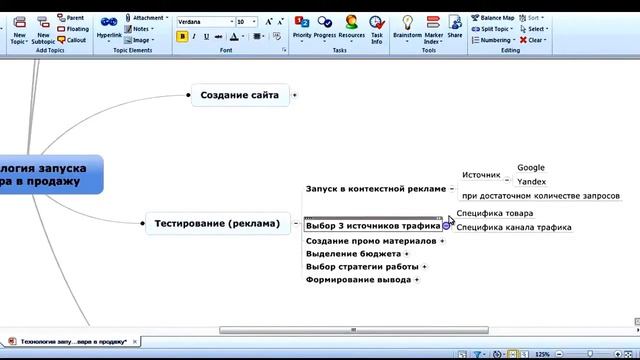640x360 pixels.
Task: Expand Выбор стратегии работы topic
Action: (424, 267)
